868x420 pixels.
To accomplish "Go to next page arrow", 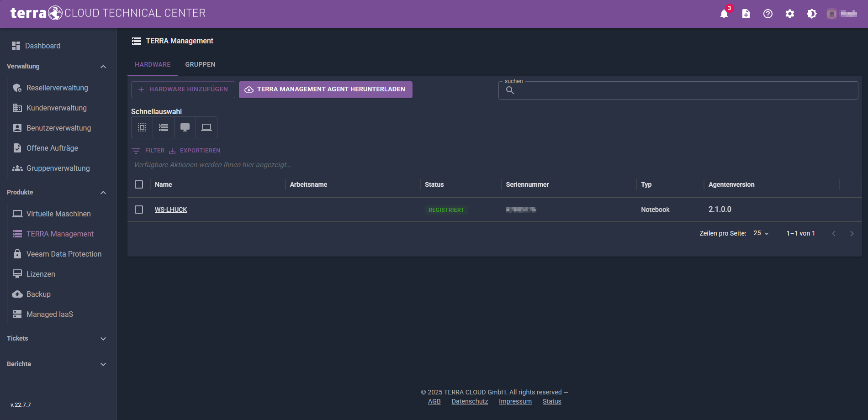I will (852, 233).
